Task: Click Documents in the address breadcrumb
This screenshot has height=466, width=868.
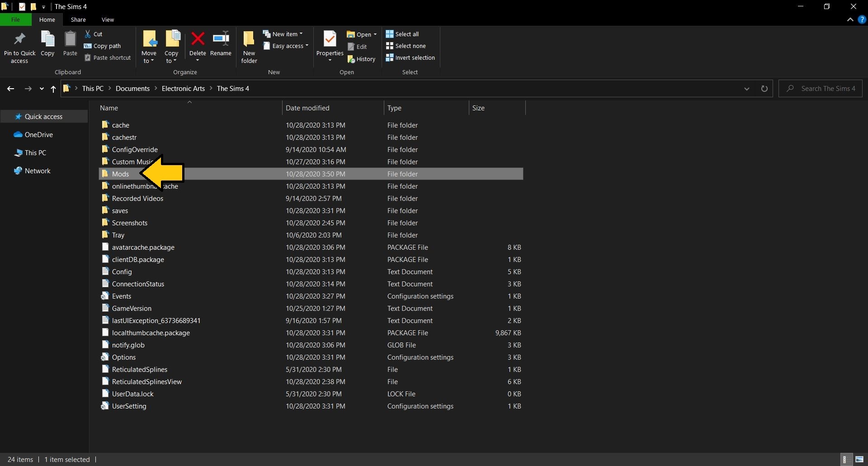Action: (x=132, y=89)
